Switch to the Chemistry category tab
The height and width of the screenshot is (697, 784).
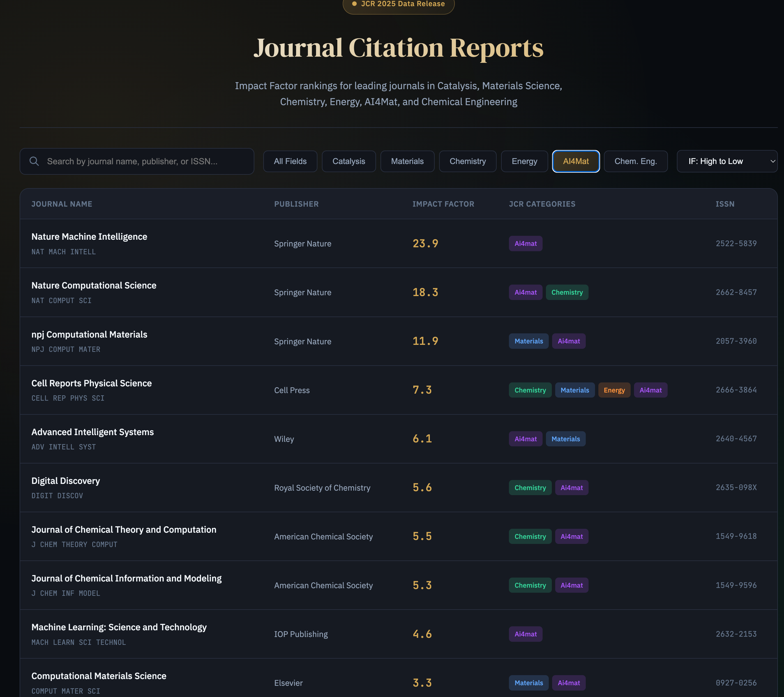pos(467,161)
